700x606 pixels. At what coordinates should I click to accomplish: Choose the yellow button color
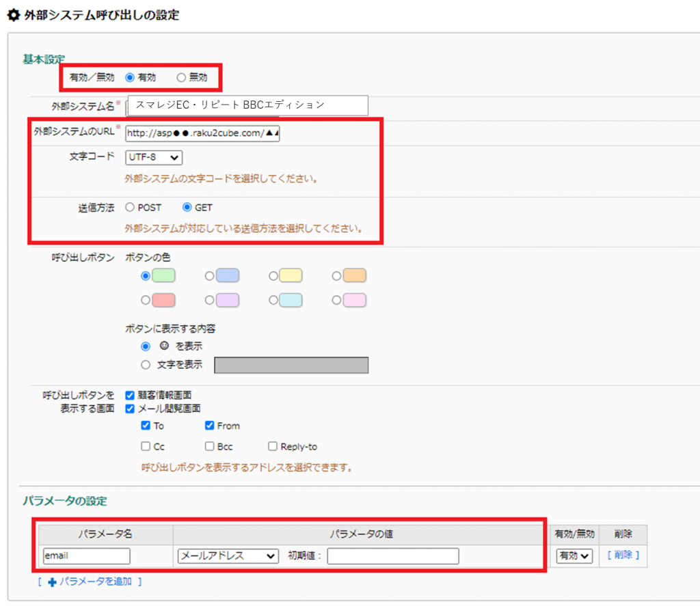(273, 276)
